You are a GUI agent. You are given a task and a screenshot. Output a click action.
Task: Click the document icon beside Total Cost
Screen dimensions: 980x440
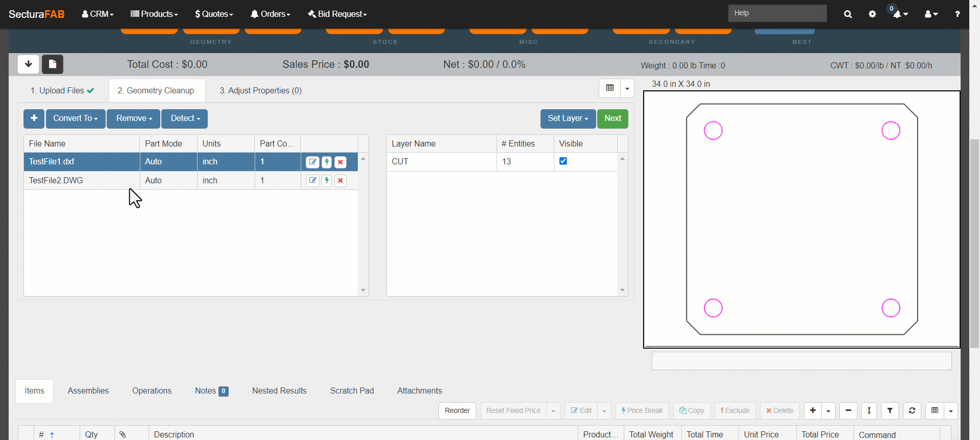point(53,64)
